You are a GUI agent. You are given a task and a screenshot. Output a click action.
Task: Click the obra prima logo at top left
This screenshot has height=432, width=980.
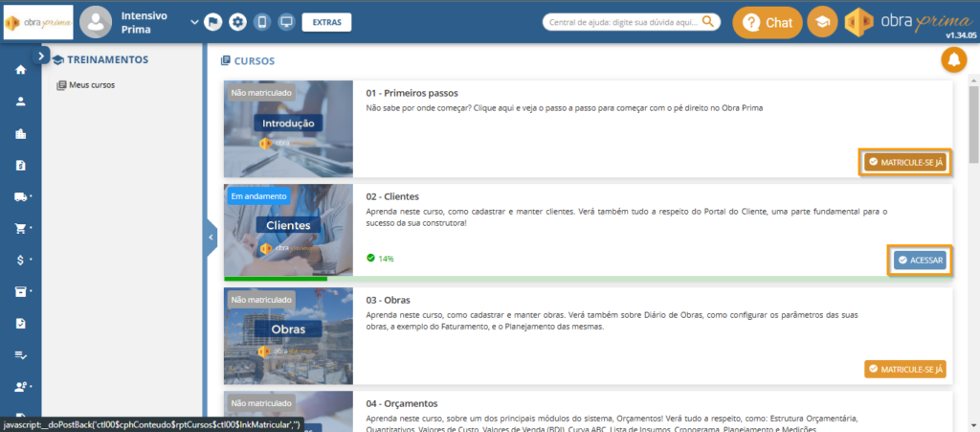[38, 22]
